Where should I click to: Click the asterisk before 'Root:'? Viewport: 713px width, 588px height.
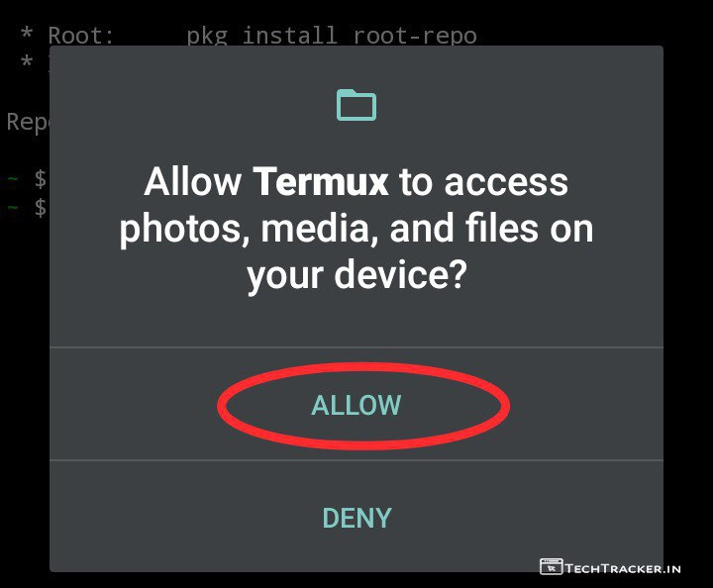coord(27,35)
